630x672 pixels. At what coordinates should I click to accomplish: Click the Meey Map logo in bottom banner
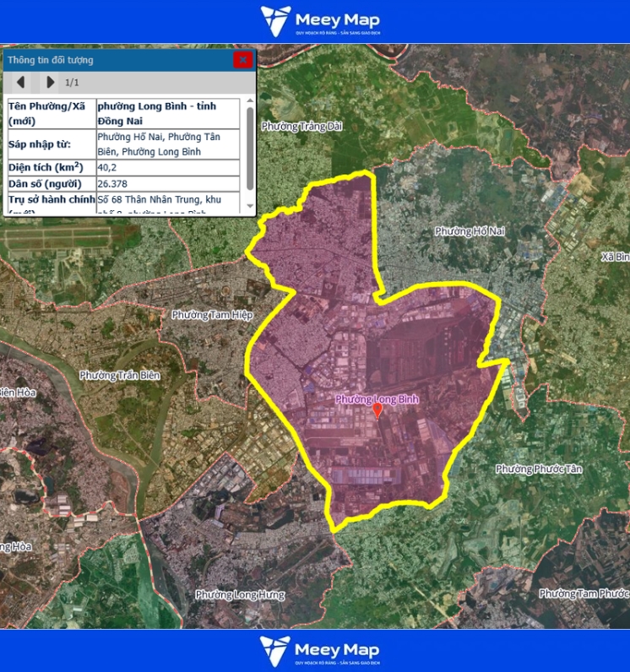click(319, 651)
